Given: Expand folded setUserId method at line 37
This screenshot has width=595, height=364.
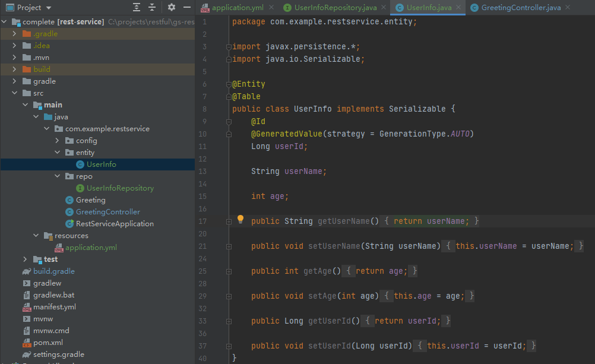Looking at the screenshot, I should [229, 347].
